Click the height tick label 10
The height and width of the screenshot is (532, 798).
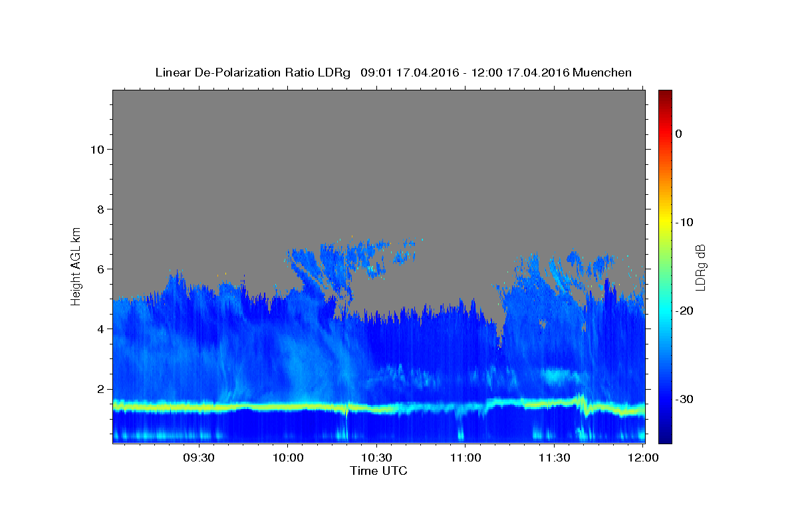pos(96,149)
